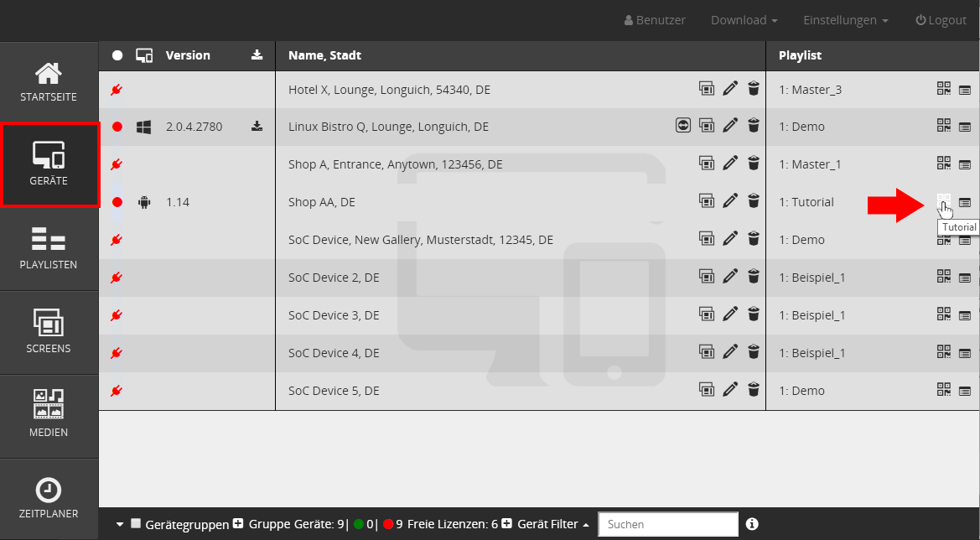Tick the Gerätegruppen checkbox

pyautogui.click(x=136, y=524)
